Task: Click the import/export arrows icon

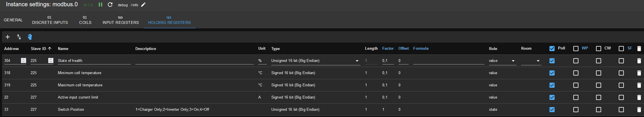Action: point(19,37)
